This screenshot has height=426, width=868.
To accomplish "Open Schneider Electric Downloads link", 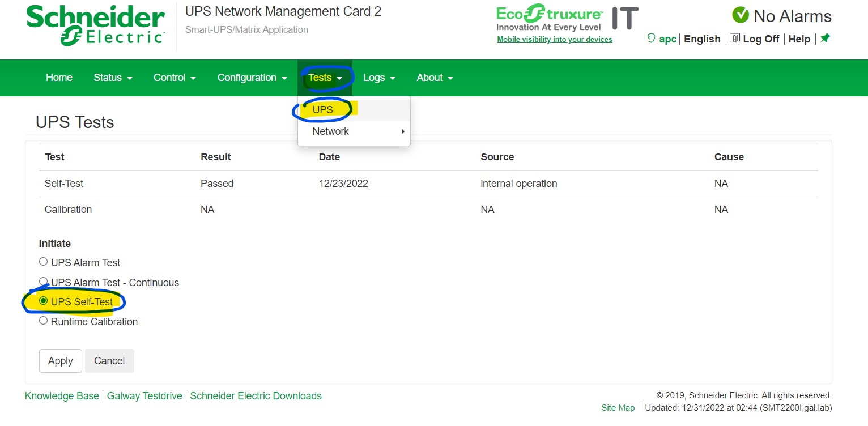I will [x=256, y=396].
